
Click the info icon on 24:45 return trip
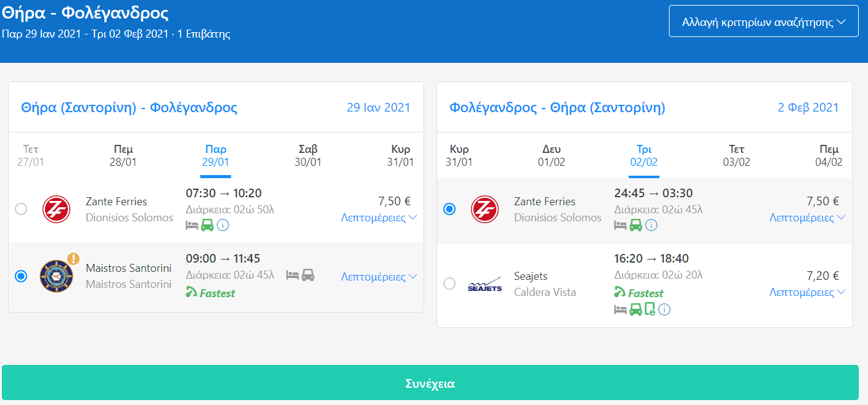pos(652,225)
